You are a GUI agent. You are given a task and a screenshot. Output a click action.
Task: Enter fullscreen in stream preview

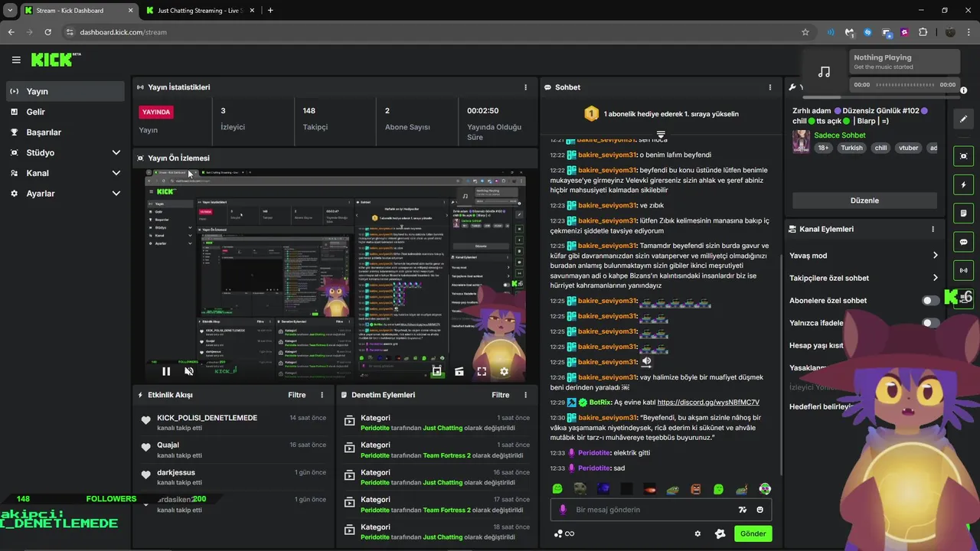pos(482,371)
